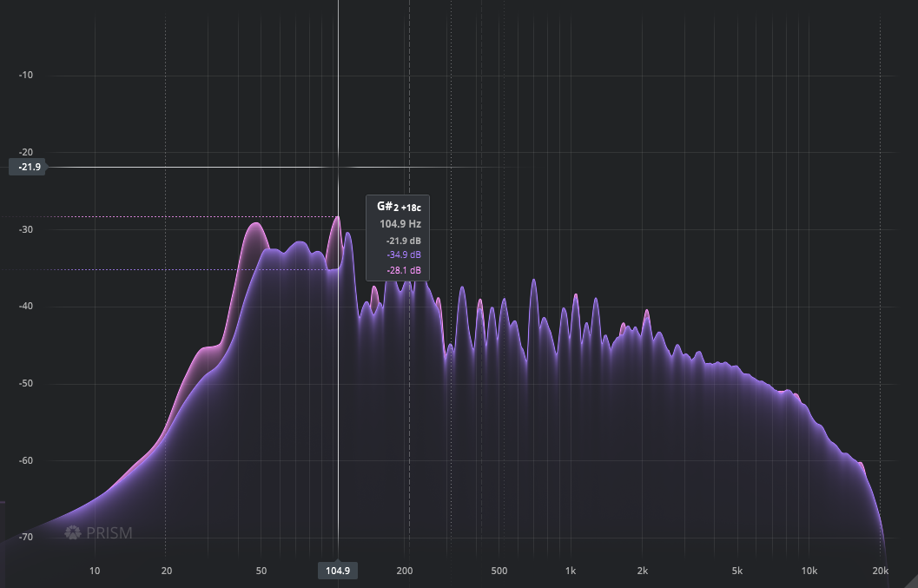
Task: Click the 20 Hz frequency axis label
Action: 166,571
